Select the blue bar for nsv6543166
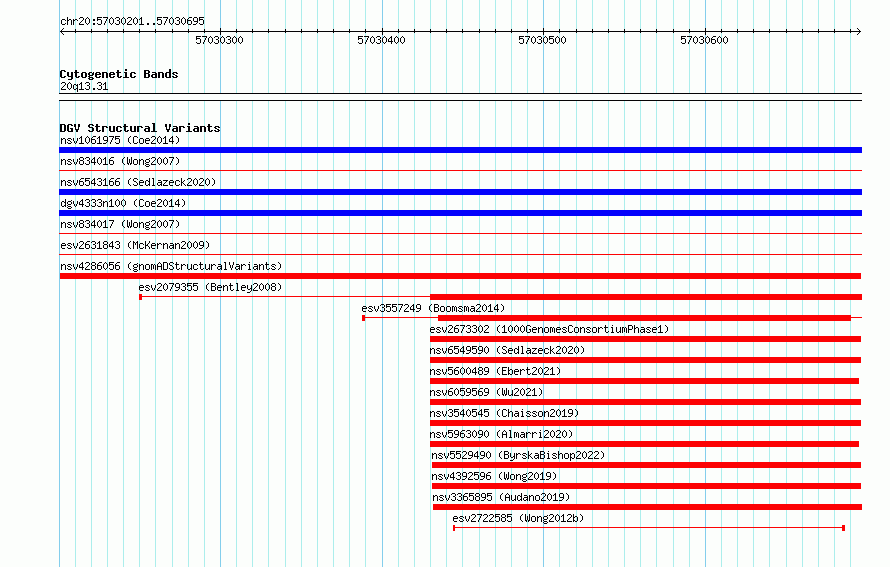The height and width of the screenshot is (567, 890). tap(460, 192)
